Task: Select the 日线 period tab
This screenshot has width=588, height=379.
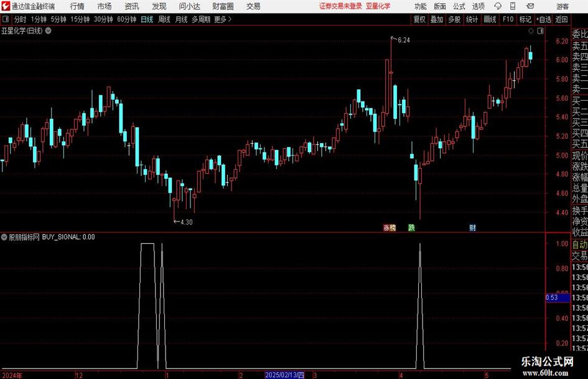Action: (x=147, y=19)
